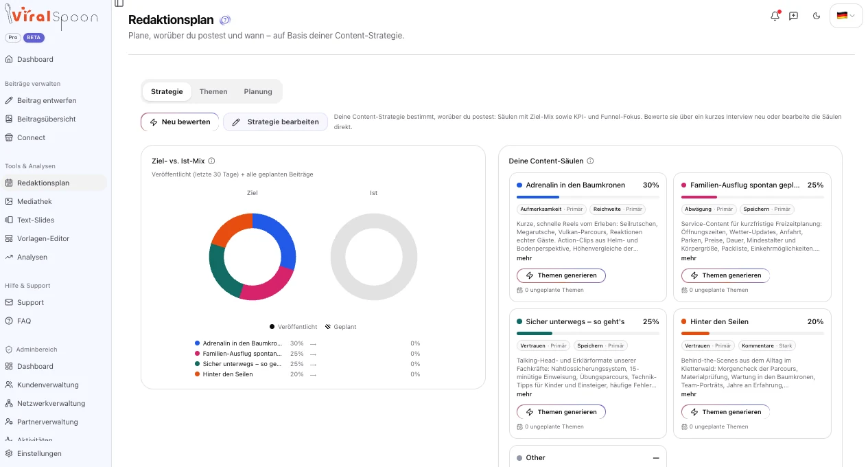Click the blue dot for Adrenalin in legend

(x=198, y=343)
